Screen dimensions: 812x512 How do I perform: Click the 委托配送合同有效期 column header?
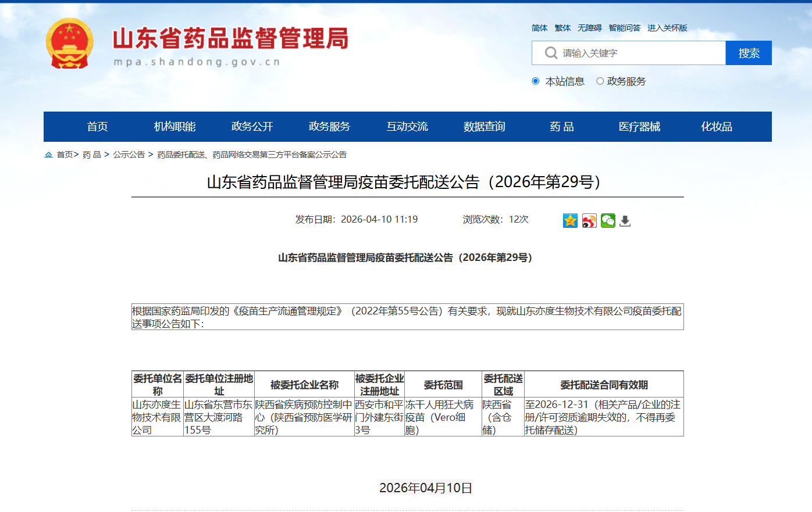click(x=604, y=385)
